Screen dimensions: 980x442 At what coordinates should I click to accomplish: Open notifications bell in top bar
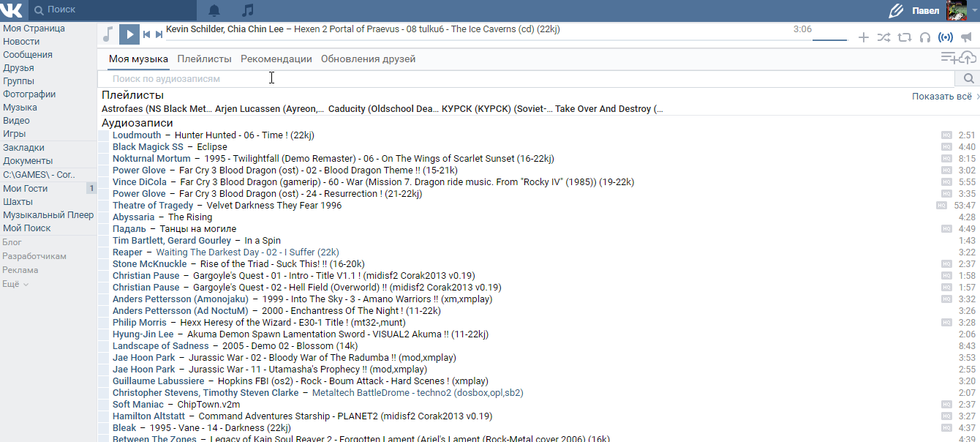pyautogui.click(x=214, y=10)
